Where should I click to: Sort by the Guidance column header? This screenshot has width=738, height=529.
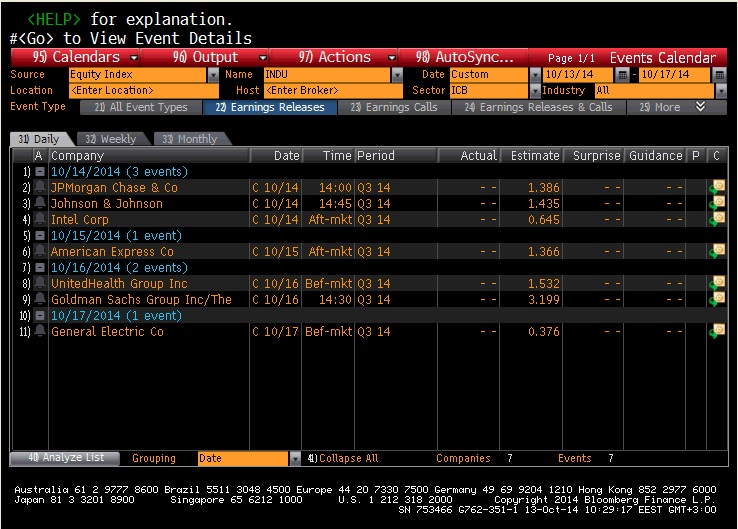tap(655, 156)
